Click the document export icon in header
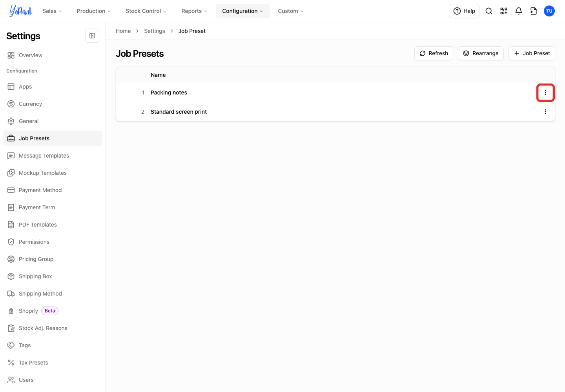The height and width of the screenshot is (392, 565). (x=534, y=11)
